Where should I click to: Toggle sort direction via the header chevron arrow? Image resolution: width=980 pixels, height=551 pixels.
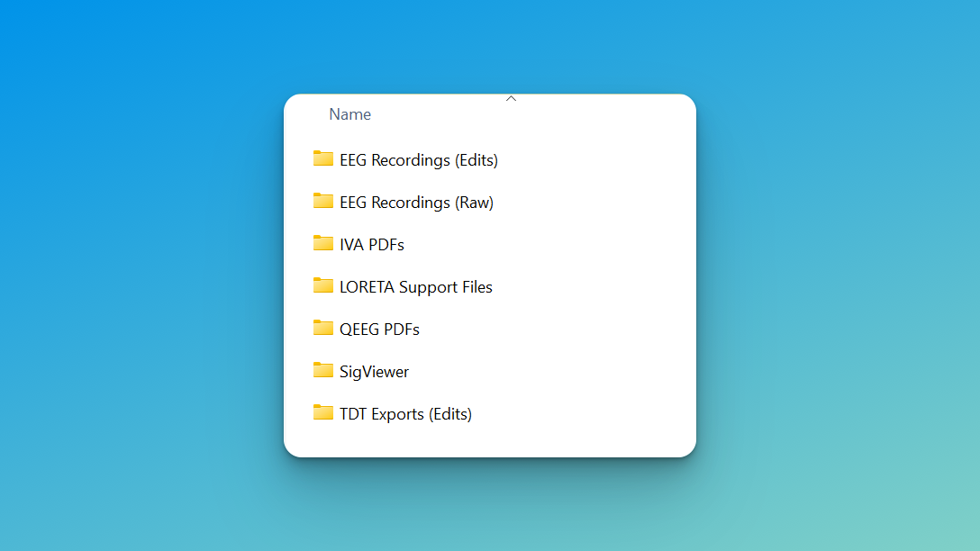[511, 98]
